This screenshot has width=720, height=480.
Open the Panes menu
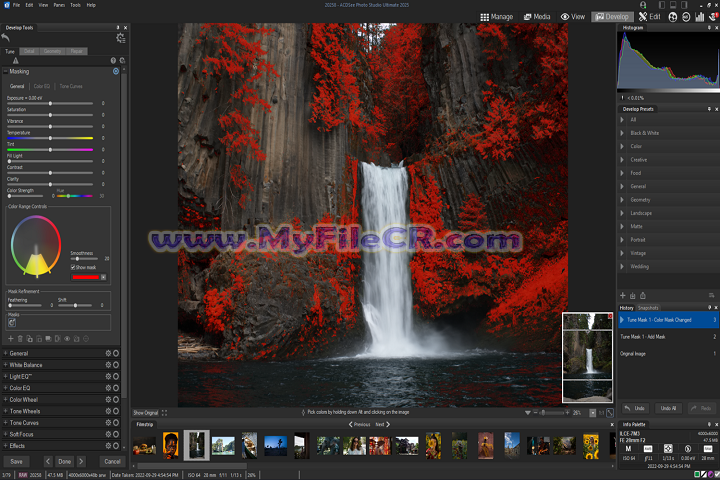pos(59,5)
